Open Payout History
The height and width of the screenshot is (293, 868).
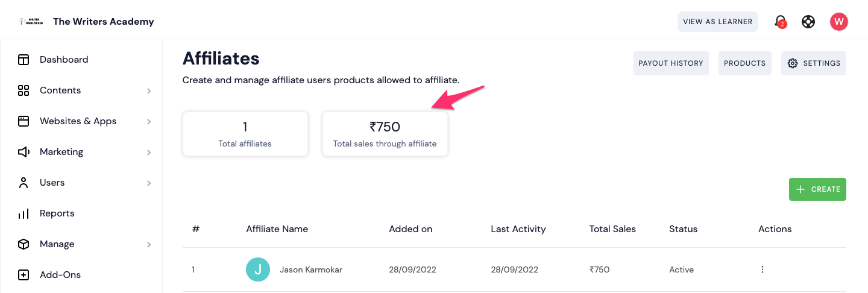pos(671,63)
